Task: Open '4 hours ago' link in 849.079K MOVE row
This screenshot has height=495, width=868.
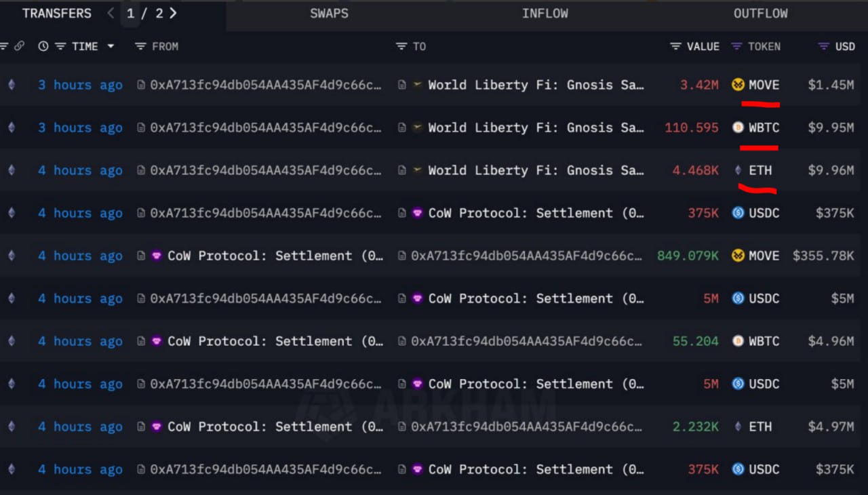Action: pyautogui.click(x=80, y=256)
